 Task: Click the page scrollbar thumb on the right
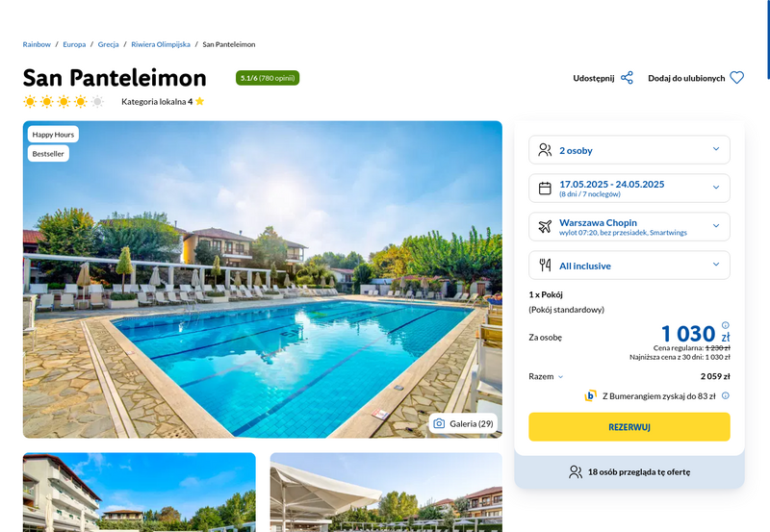pyautogui.click(x=768, y=39)
